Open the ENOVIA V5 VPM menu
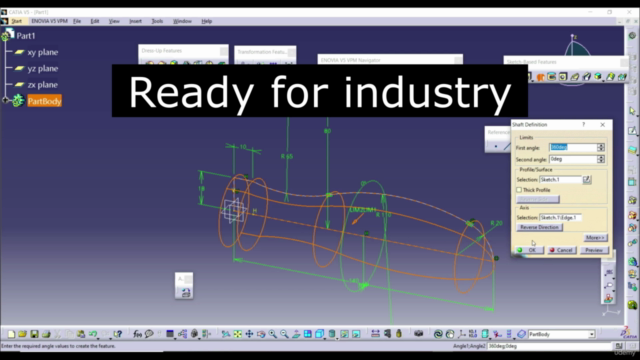The image size is (640, 360). 49,21
